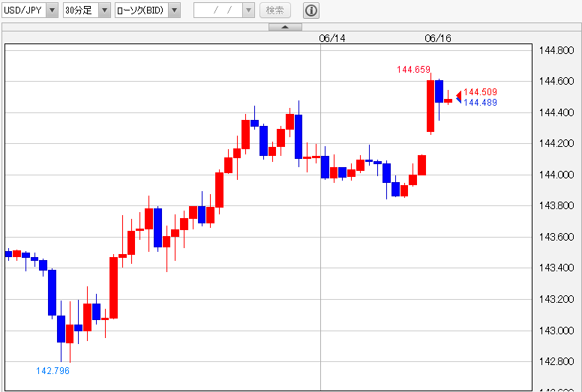Click the 143.800 axis label
Screen dimensions: 582x392
point(556,205)
